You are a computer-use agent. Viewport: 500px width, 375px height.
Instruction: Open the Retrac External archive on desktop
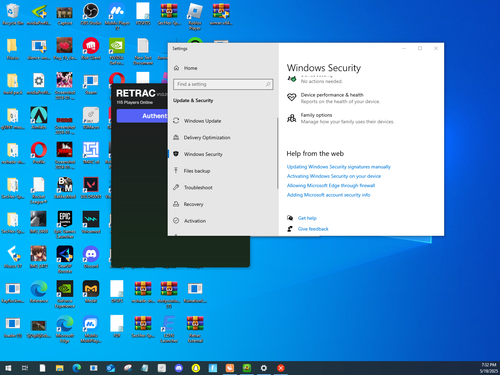tap(195, 329)
